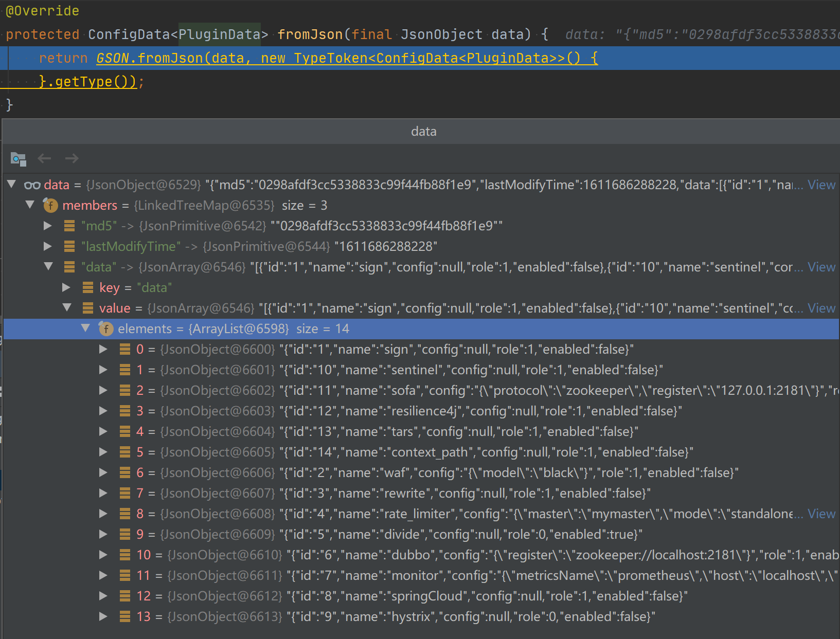Open View link on value JsonArray row
This screenshot has width=840, height=639.
[x=821, y=308]
